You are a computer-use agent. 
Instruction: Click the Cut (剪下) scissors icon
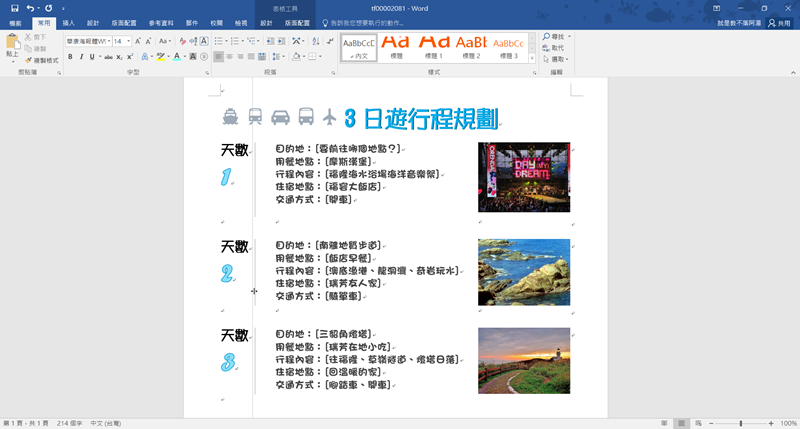pyautogui.click(x=35, y=36)
